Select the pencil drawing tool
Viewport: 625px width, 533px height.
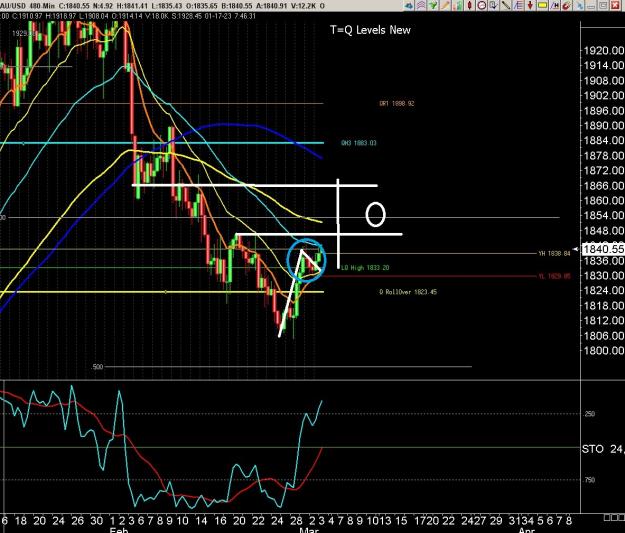tap(445, 6)
